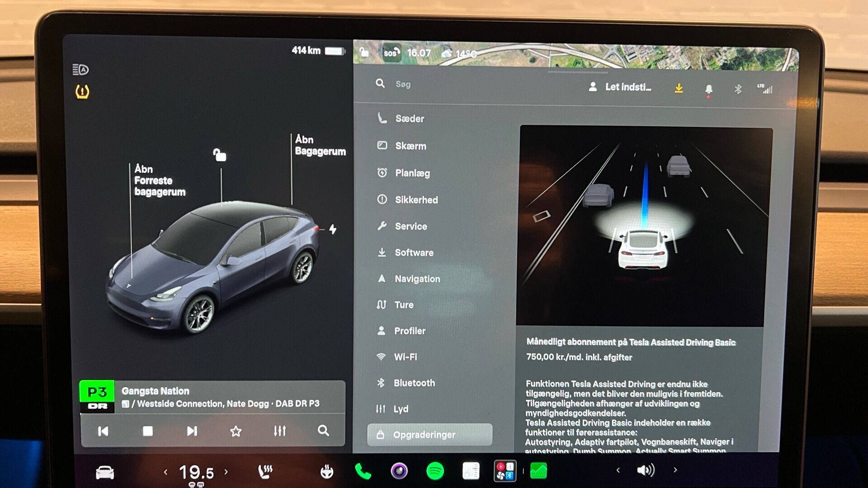
Task: Click the volume speaker icon
Action: click(x=646, y=470)
